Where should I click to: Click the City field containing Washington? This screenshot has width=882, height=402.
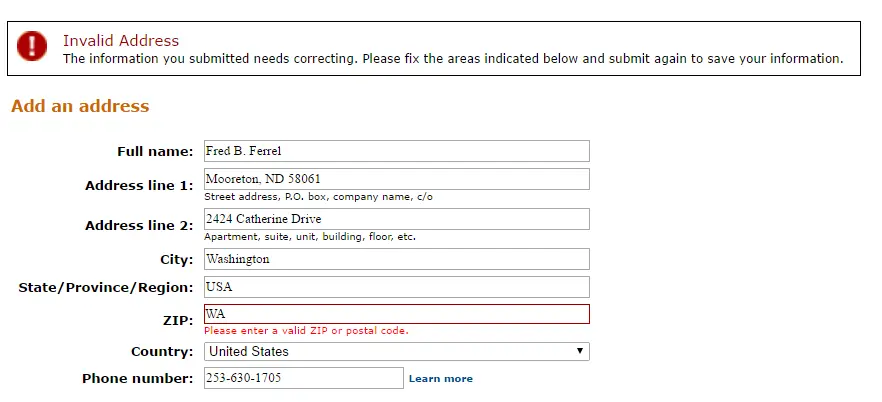[x=397, y=259]
